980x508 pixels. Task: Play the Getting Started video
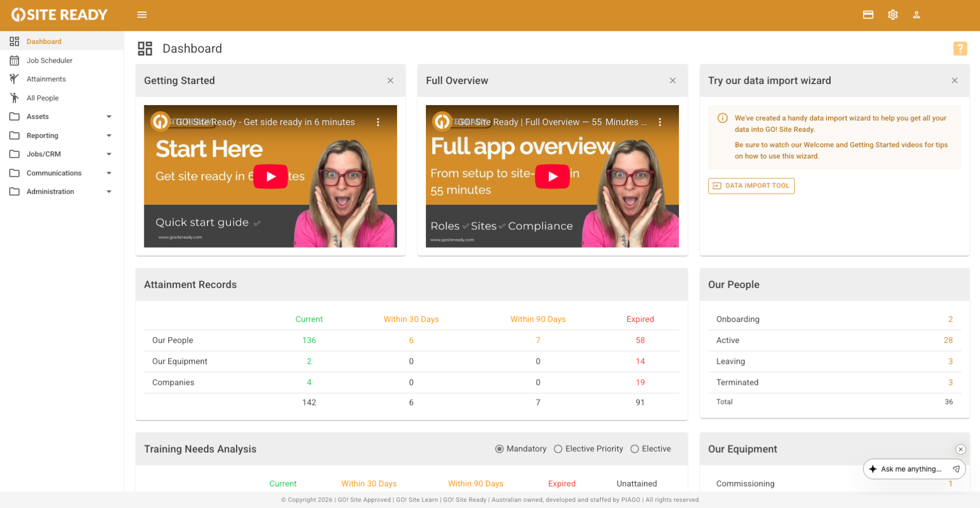[x=270, y=176]
